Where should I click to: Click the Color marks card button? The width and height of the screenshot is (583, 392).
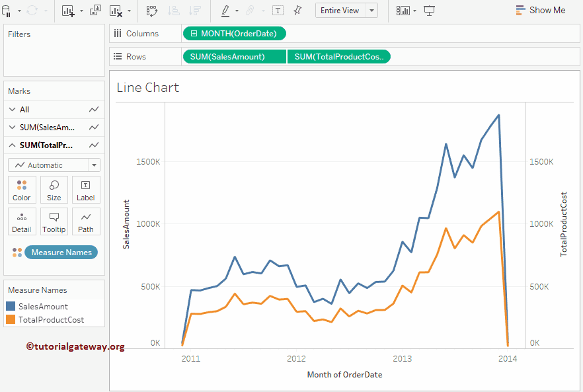22,190
